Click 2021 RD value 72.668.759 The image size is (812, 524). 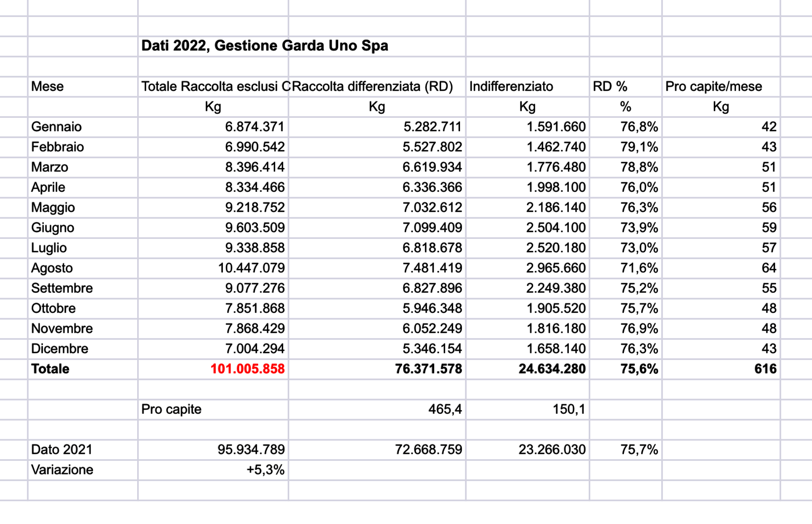428,449
